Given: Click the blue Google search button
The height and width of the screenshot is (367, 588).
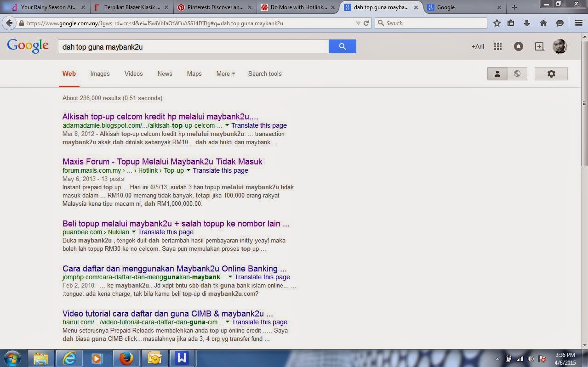Looking at the screenshot, I should 343,46.
